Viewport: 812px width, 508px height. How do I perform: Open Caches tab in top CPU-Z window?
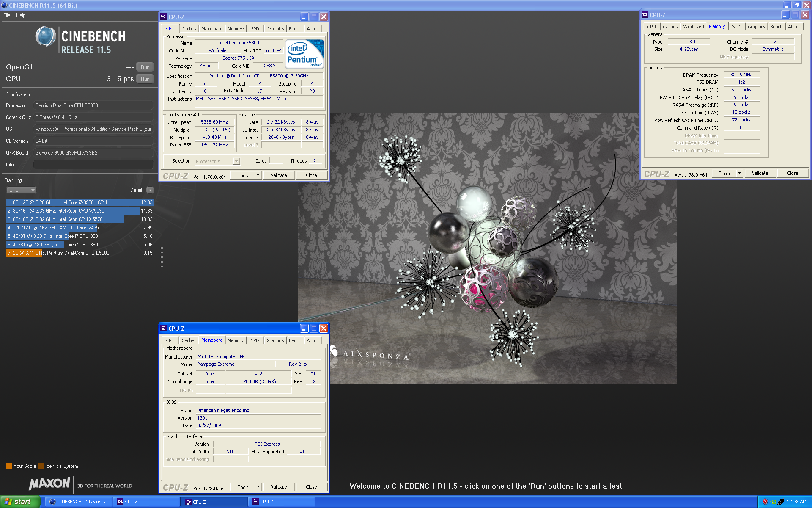(189, 29)
